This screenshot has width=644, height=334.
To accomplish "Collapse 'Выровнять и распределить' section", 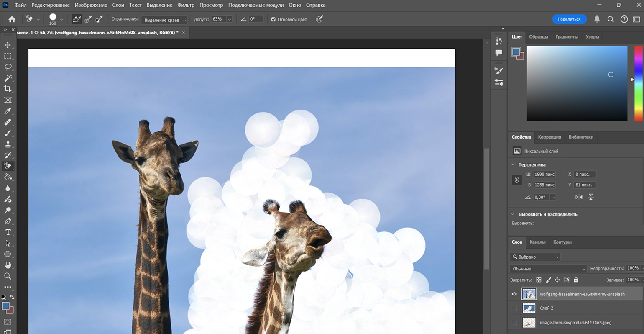I will click(513, 214).
